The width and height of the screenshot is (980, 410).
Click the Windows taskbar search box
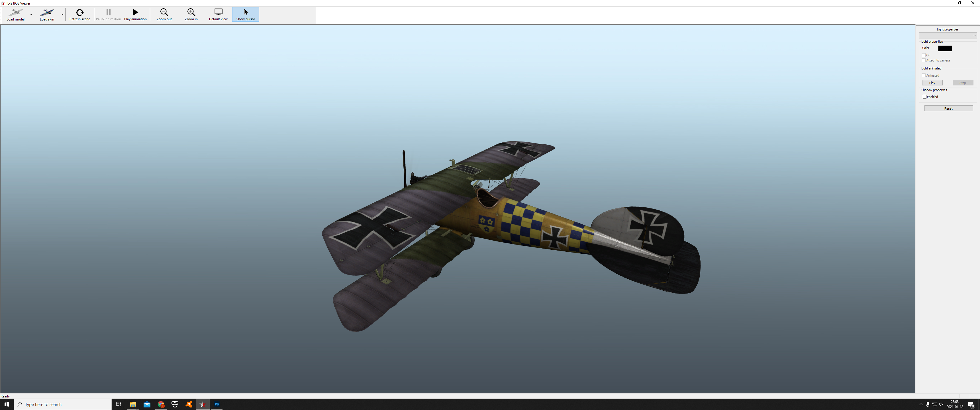63,404
